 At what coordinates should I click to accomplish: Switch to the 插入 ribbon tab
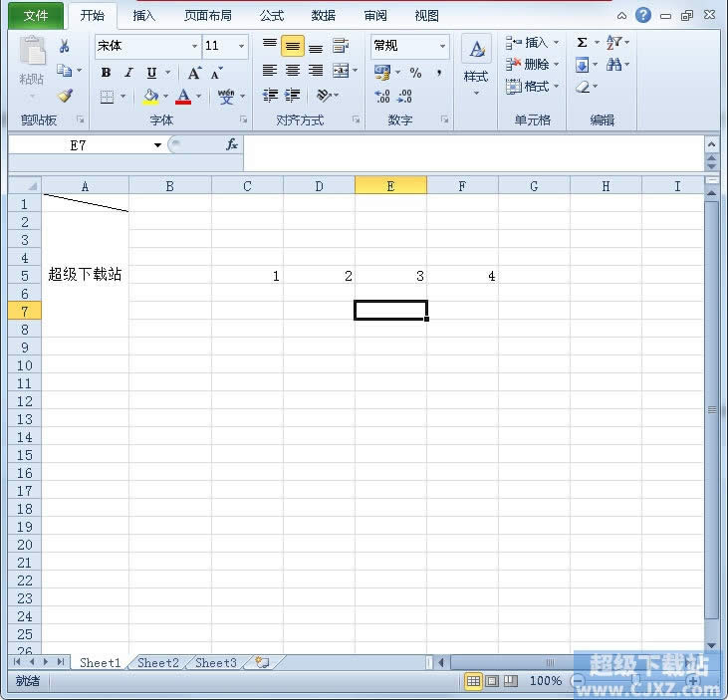(144, 16)
